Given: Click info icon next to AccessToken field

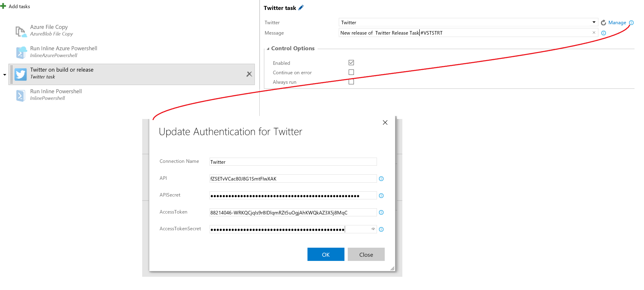Looking at the screenshot, I should point(381,212).
